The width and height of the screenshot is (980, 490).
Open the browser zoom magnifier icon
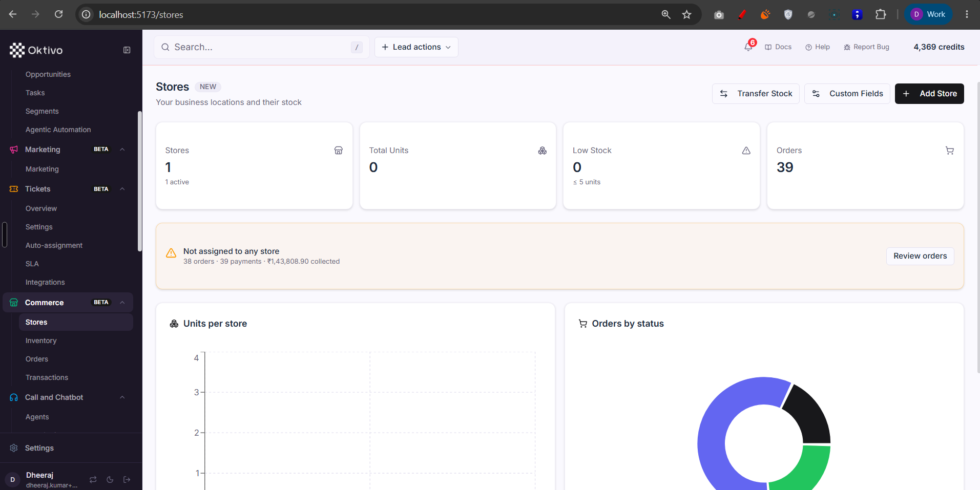pyautogui.click(x=666, y=14)
